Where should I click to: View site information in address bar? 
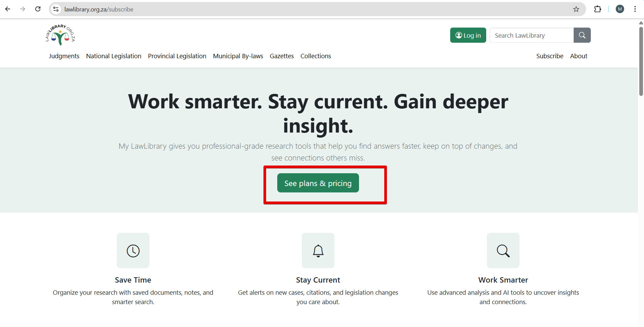pyautogui.click(x=56, y=9)
